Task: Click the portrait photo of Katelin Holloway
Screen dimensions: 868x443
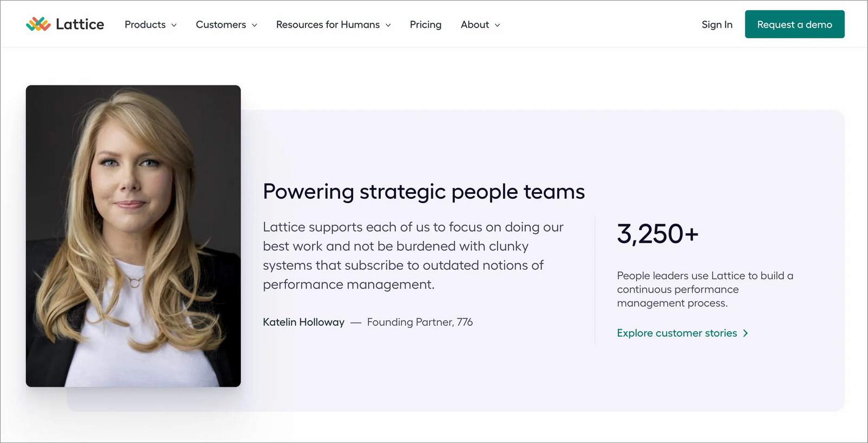Action: coord(133,235)
